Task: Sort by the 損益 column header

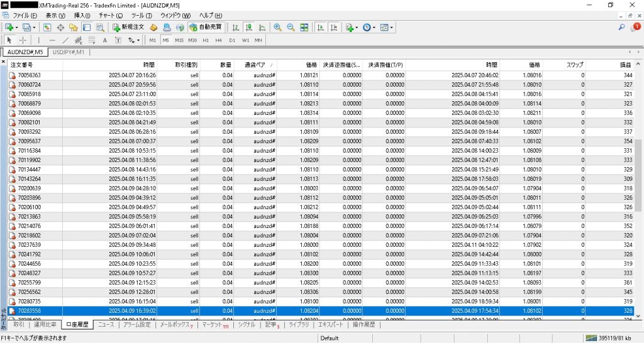Action: [622, 65]
